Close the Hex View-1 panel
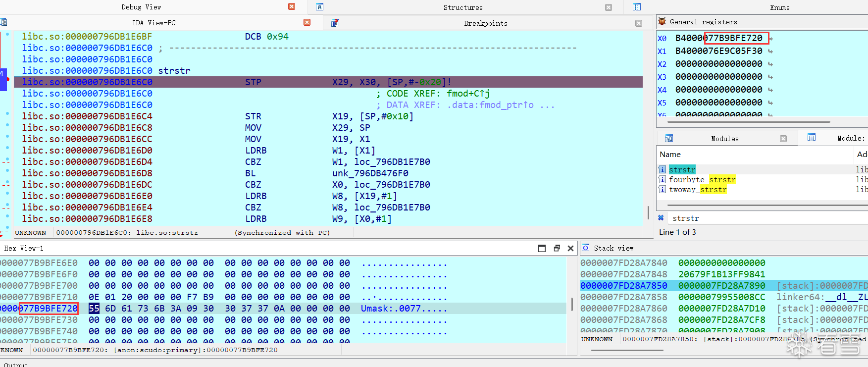868x367 pixels. (x=570, y=248)
